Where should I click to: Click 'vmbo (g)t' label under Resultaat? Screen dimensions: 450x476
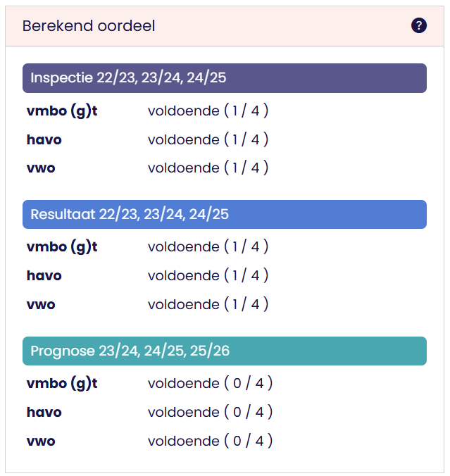[62, 247]
